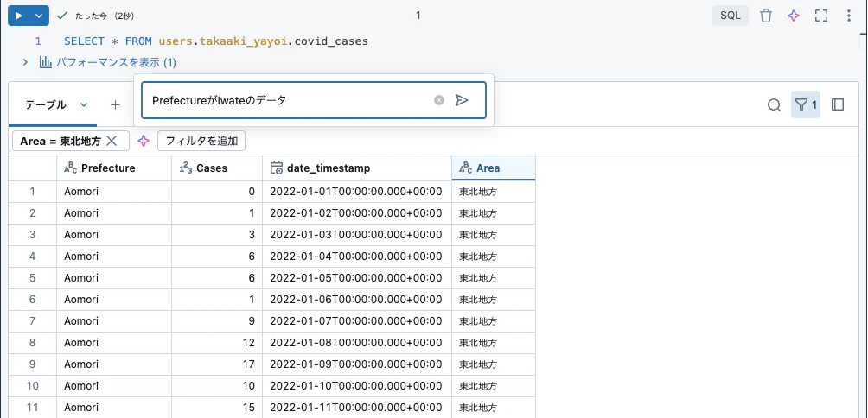868x418 pixels.
Task: Delete the cell with the trash icon
Action: (x=766, y=16)
